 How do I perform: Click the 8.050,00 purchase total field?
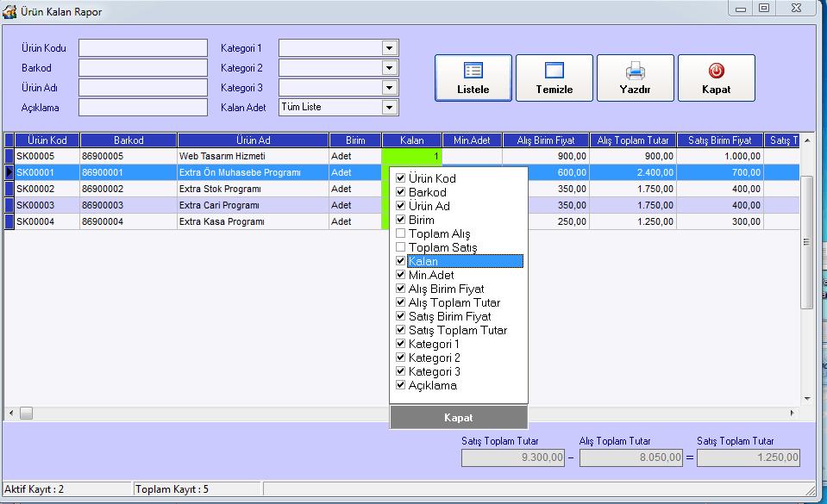pyautogui.click(x=630, y=457)
